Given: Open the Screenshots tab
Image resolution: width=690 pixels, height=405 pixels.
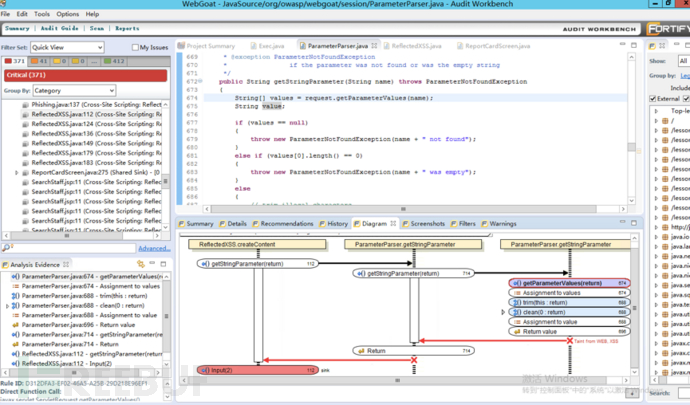Looking at the screenshot, I should pos(426,224).
